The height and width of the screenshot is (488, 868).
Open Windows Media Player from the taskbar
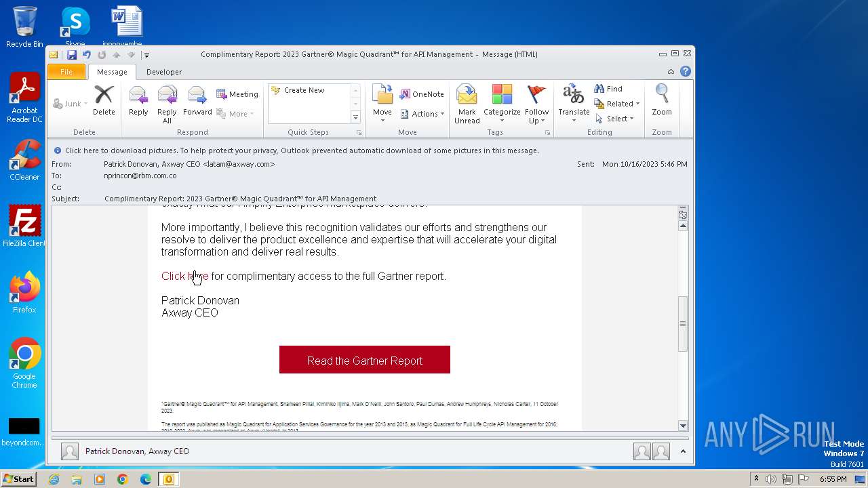coord(100,479)
